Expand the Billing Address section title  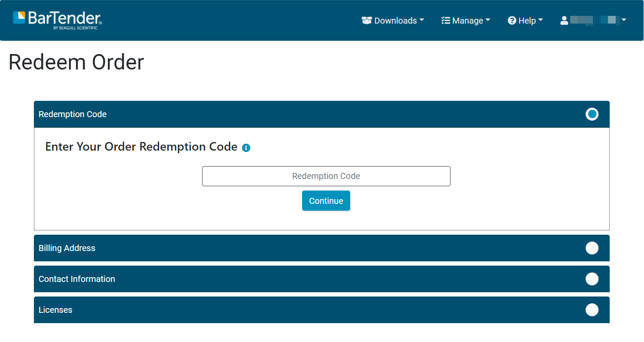(x=67, y=248)
